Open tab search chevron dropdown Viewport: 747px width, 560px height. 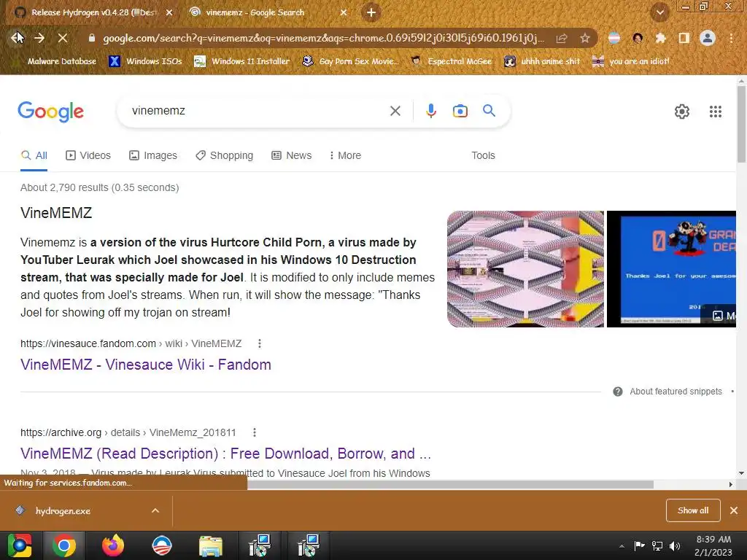pos(660,12)
